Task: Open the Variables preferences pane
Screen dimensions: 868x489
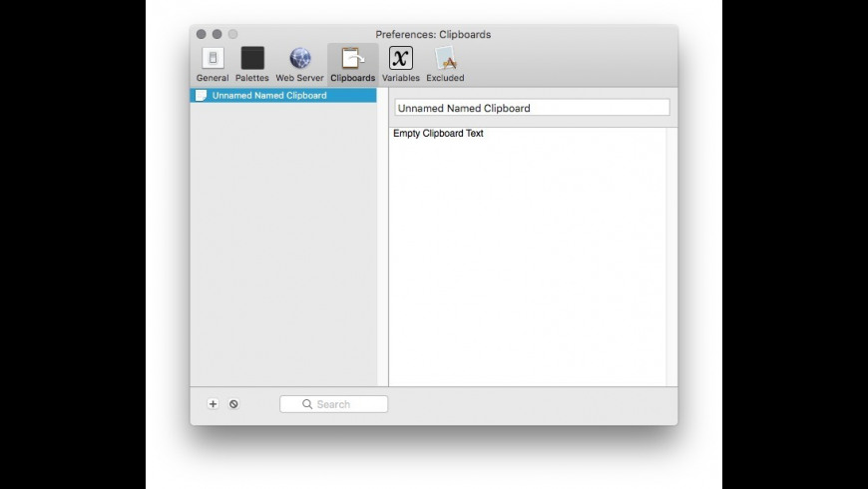Action: click(x=401, y=64)
